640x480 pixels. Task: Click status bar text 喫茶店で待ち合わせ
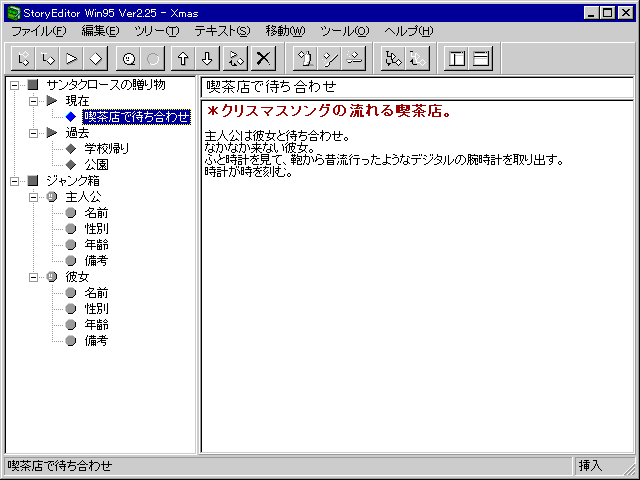60,465
